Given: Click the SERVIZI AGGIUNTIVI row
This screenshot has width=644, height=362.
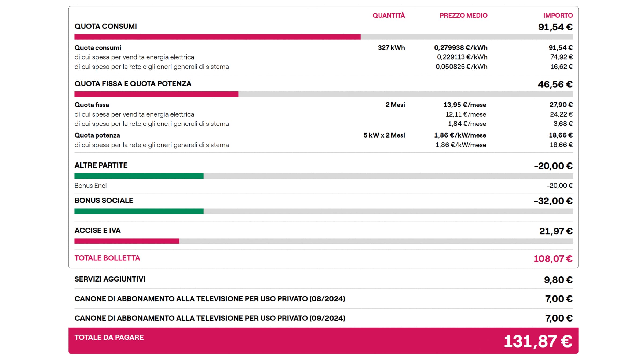Looking at the screenshot, I should (x=110, y=279).
